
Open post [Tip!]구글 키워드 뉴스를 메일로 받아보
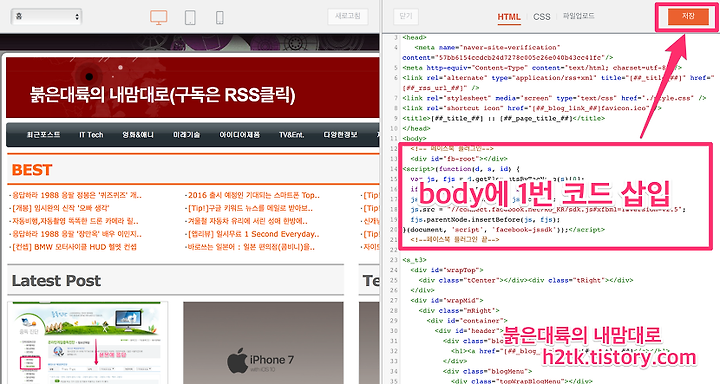coord(249,208)
